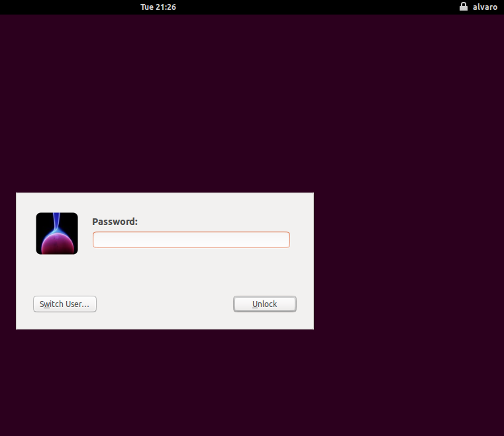Open the Tue 21:26 clock menu

(158, 7)
